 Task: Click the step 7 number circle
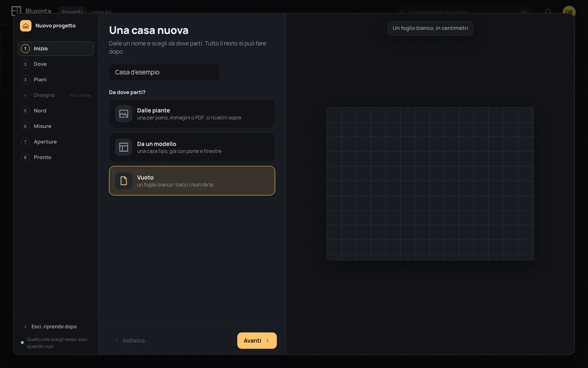(x=25, y=142)
